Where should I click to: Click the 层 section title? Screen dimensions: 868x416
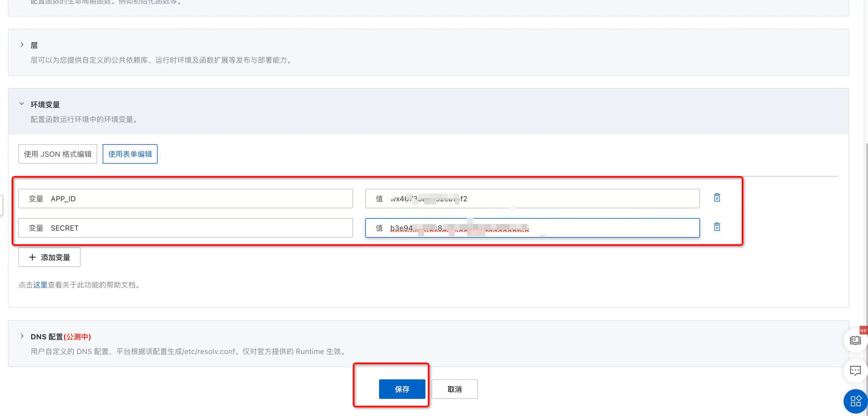tap(34, 45)
